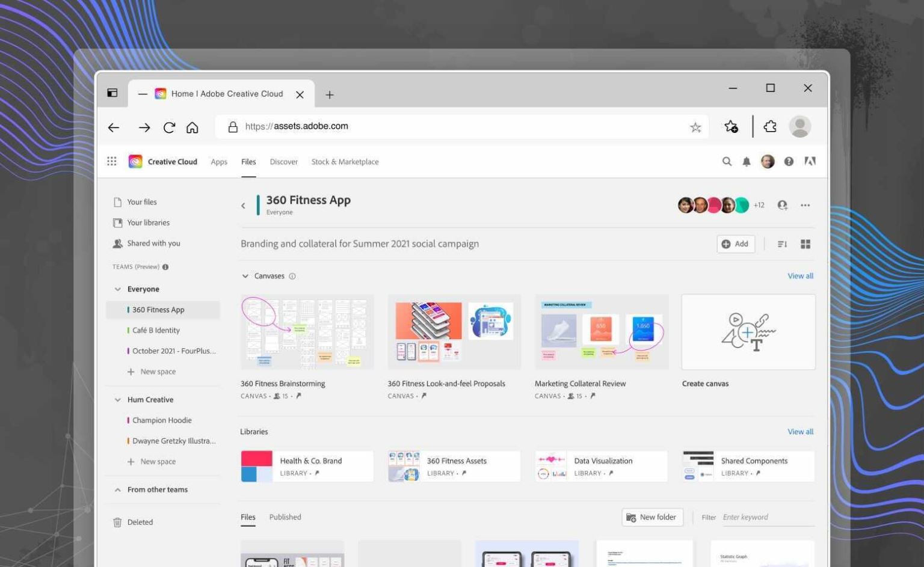Bookmark page with the star icon
924x567 pixels.
click(x=695, y=127)
